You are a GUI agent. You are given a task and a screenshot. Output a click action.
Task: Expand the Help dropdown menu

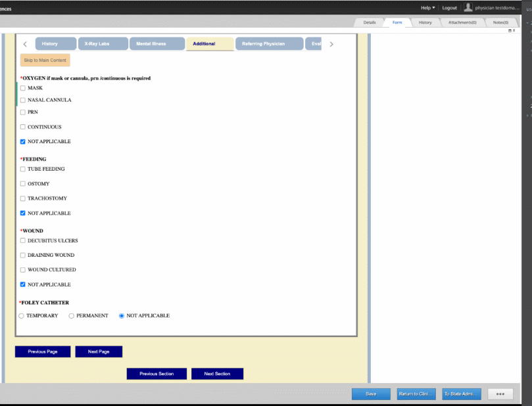427,8
